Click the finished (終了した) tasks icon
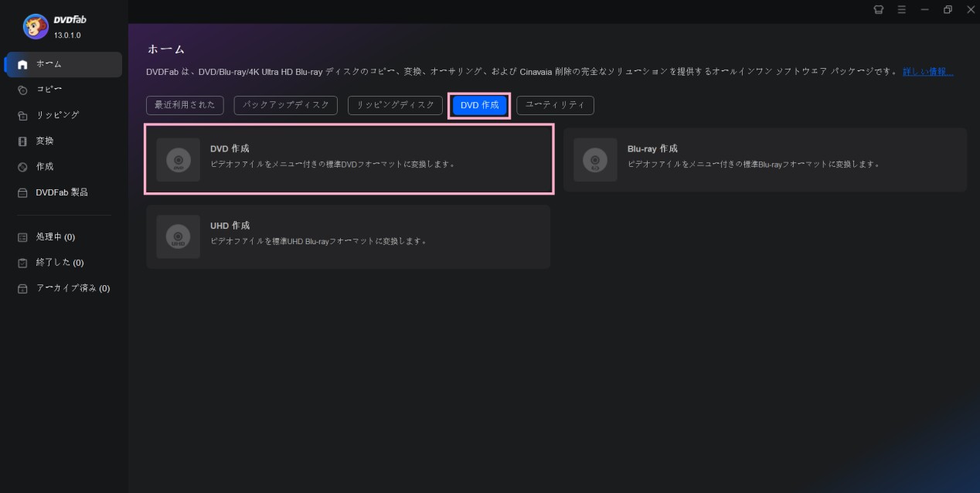 coord(22,263)
